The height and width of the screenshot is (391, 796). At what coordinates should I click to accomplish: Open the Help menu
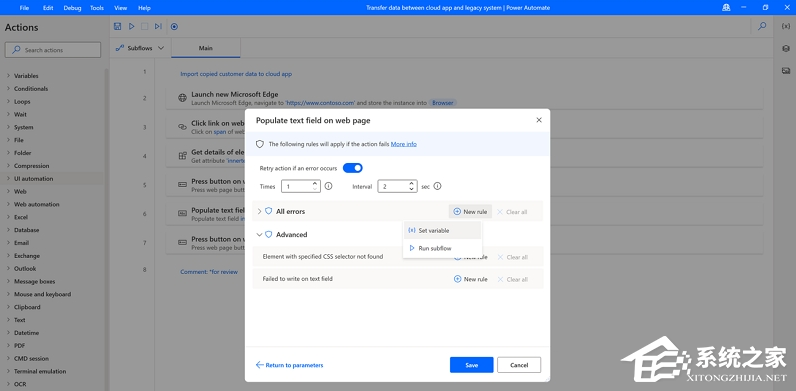pyautogui.click(x=144, y=8)
